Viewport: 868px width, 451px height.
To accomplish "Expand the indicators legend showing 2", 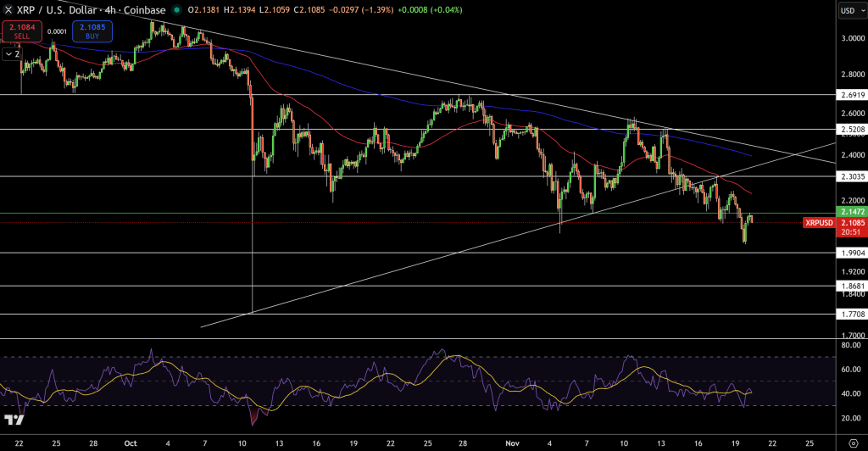I will click(x=12, y=54).
